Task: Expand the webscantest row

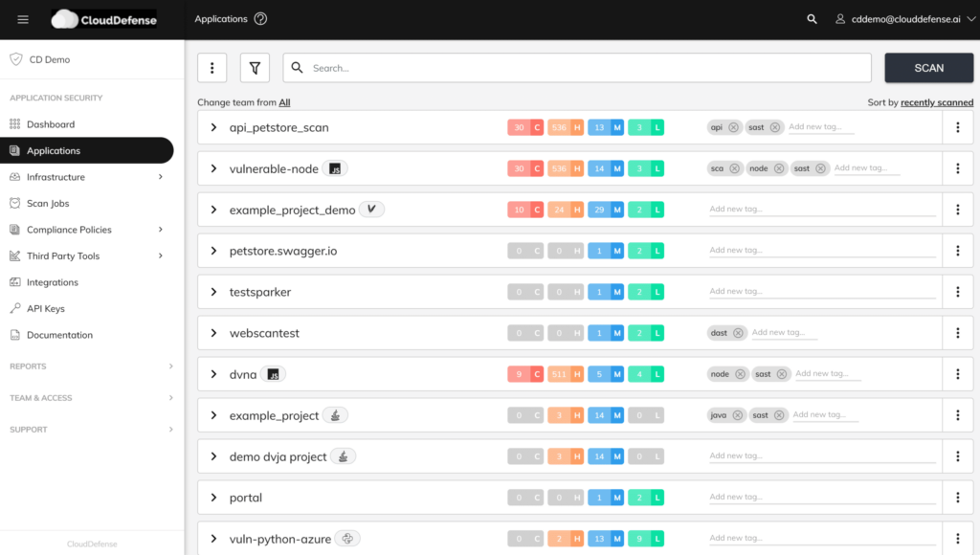Action: 213,333
